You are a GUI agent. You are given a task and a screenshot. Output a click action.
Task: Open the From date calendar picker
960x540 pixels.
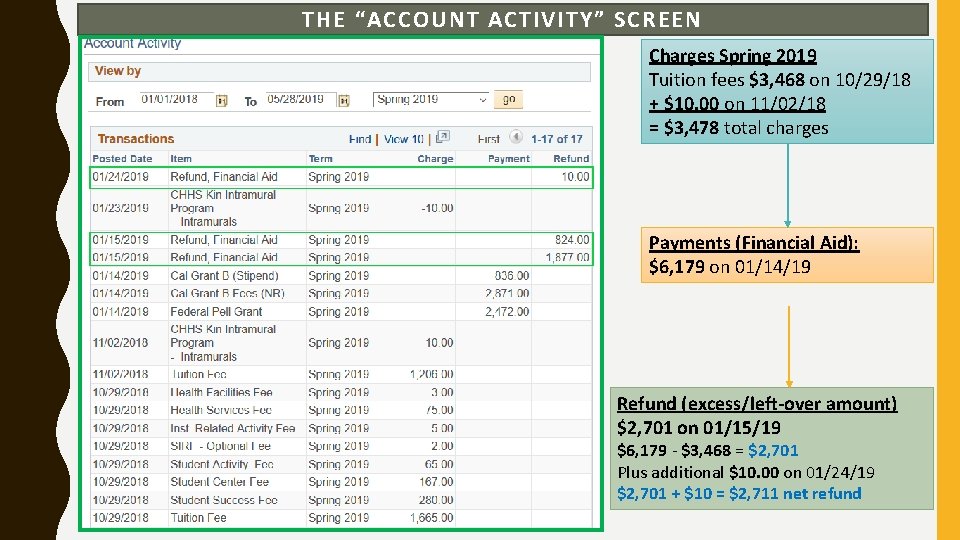pos(222,101)
